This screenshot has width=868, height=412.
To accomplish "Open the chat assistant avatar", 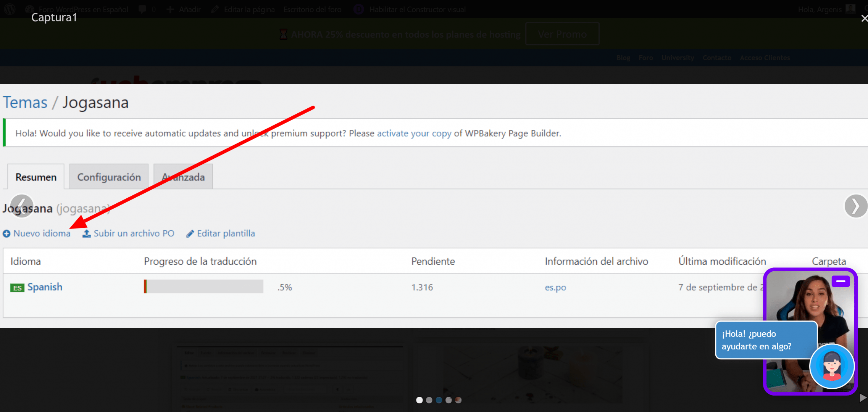I will pyautogui.click(x=832, y=366).
